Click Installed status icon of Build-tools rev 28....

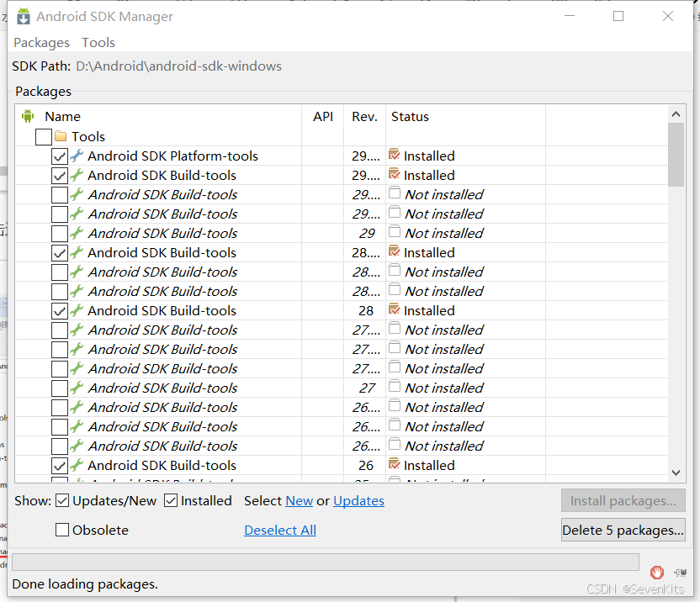395,309
